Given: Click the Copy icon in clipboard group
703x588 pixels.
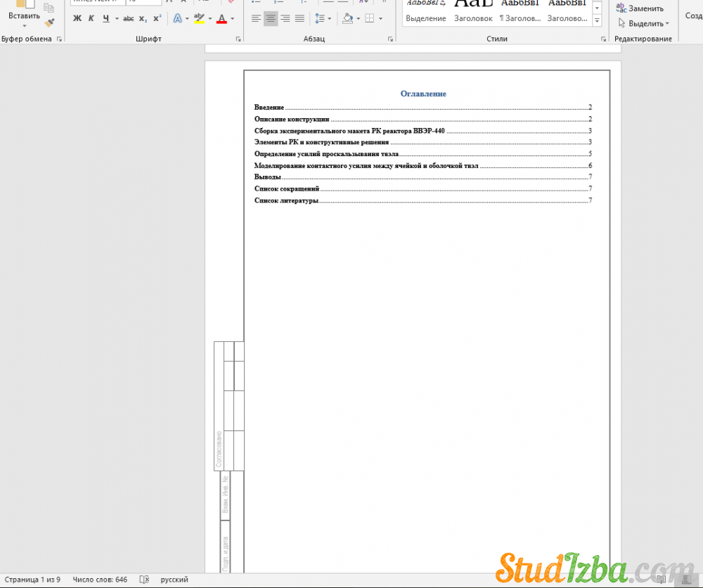Looking at the screenshot, I should 49,8.
